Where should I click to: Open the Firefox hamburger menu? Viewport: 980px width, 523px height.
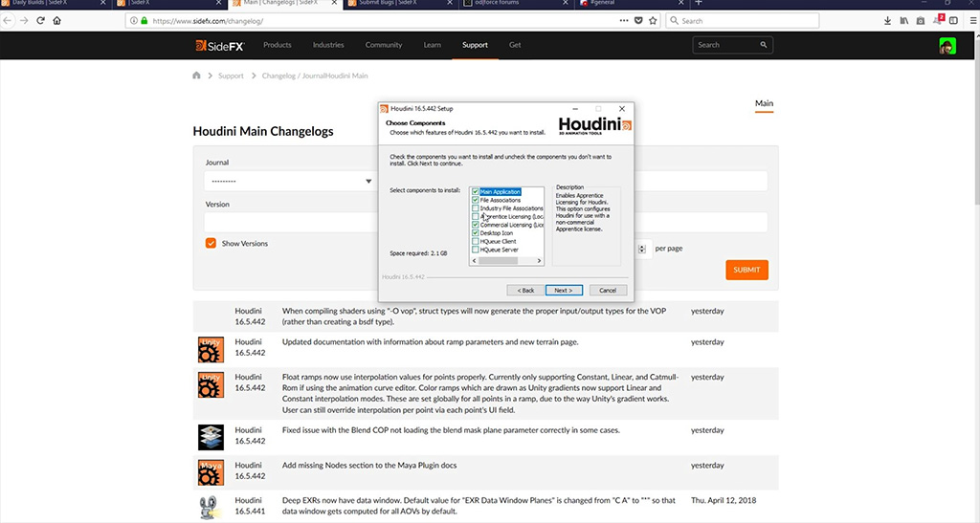(970, 20)
